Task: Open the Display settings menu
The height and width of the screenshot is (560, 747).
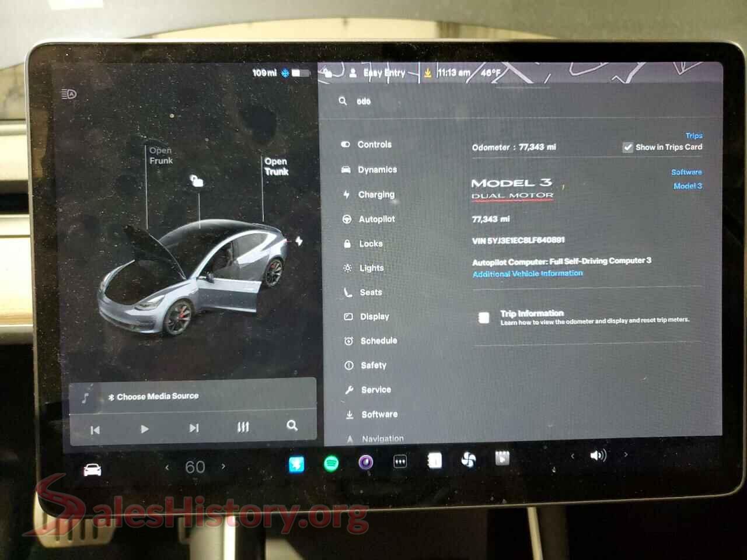Action: coord(366,317)
